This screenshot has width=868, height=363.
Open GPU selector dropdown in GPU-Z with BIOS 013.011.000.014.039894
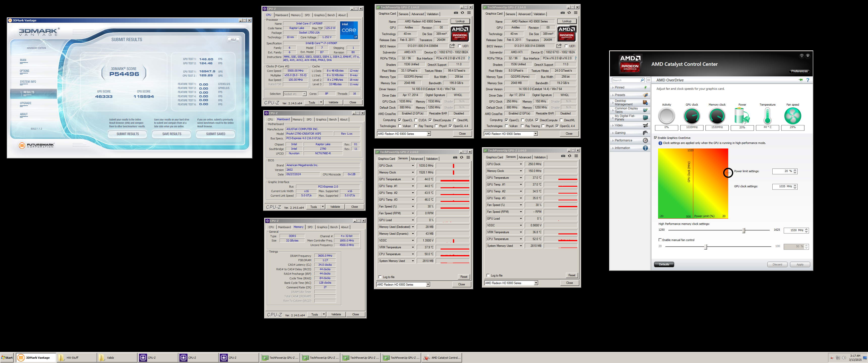429,134
